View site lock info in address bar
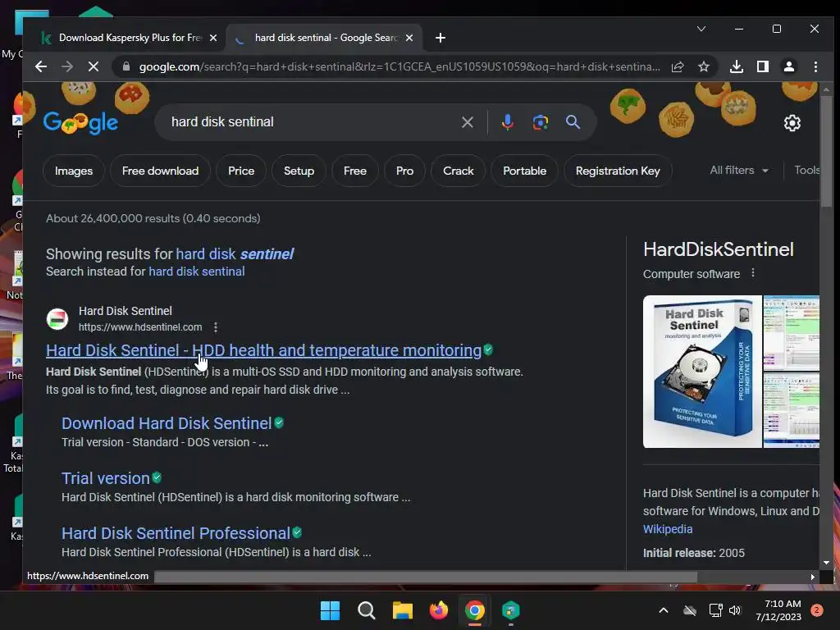This screenshot has width=840, height=630. click(x=126, y=66)
